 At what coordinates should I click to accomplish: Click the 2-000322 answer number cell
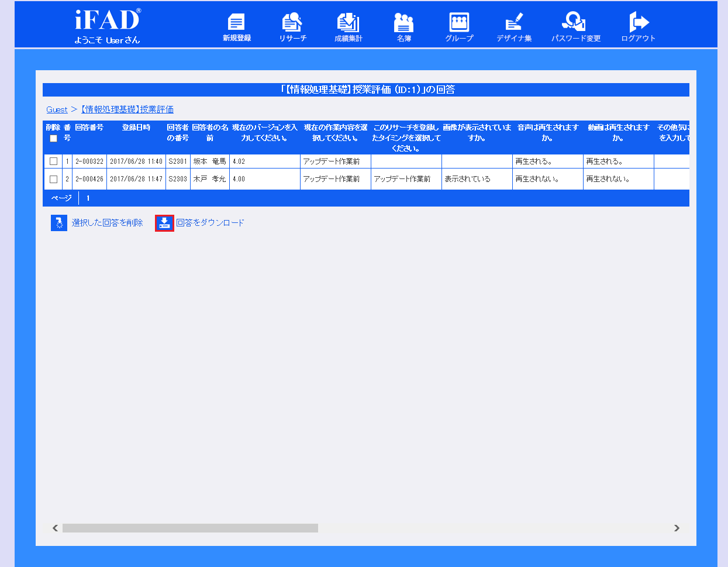point(89,161)
